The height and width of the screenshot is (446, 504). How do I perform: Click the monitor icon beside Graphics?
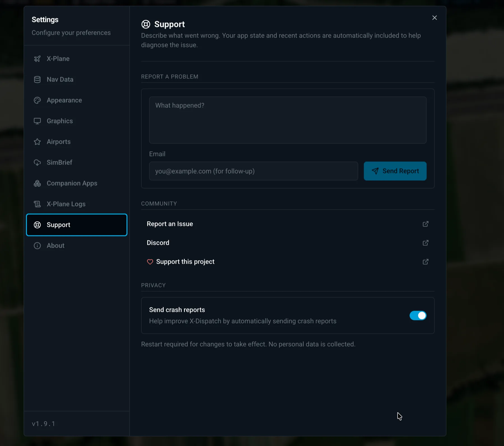click(x=37, y=121)
